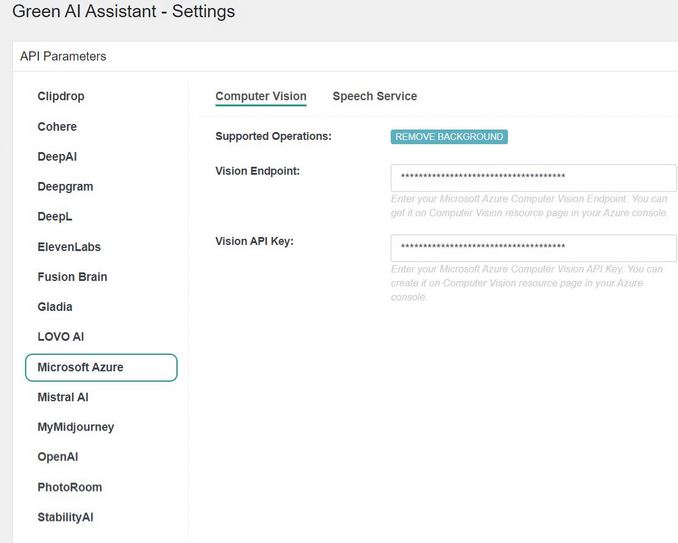678x543 pixels.
Task: Click the Vision API Key label
Action: pos(254,241)
